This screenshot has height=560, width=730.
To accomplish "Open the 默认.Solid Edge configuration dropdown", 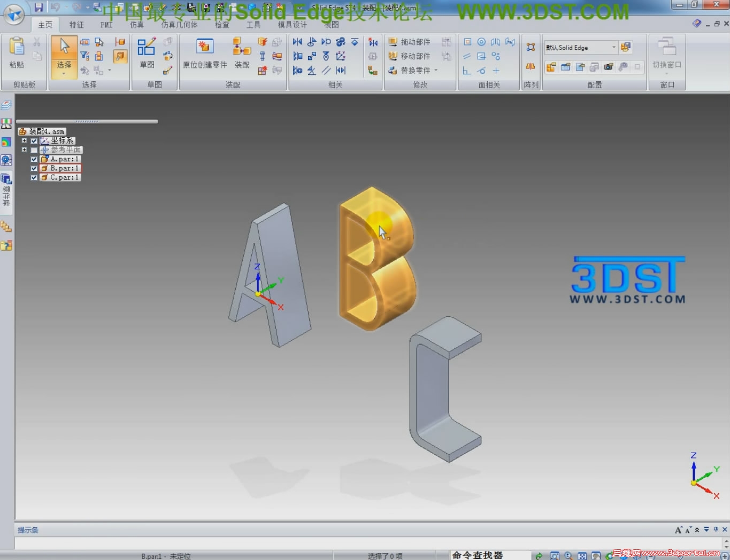I will click(613, 47).
